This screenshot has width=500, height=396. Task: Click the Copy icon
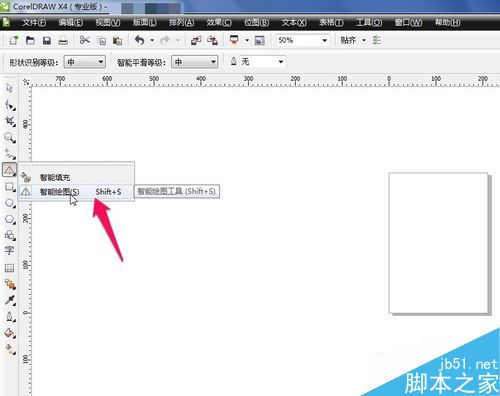click(x=101, y=41)
